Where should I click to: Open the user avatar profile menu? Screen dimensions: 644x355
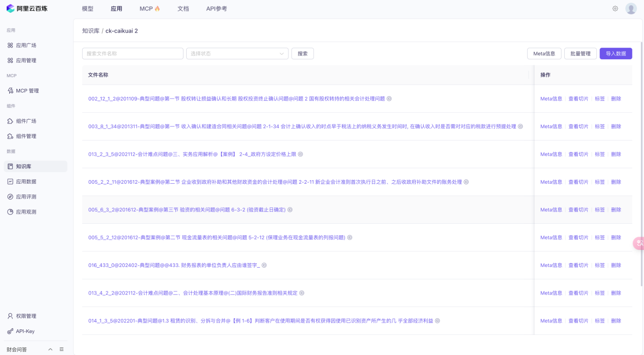(631, 8)
